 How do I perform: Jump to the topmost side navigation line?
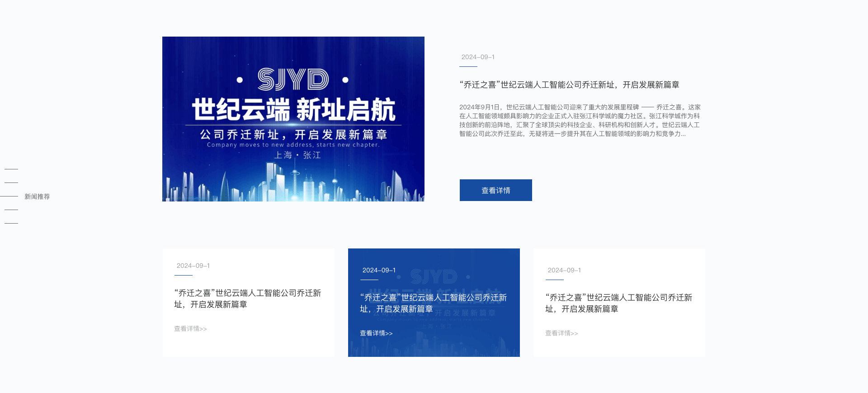pos(11,169)
